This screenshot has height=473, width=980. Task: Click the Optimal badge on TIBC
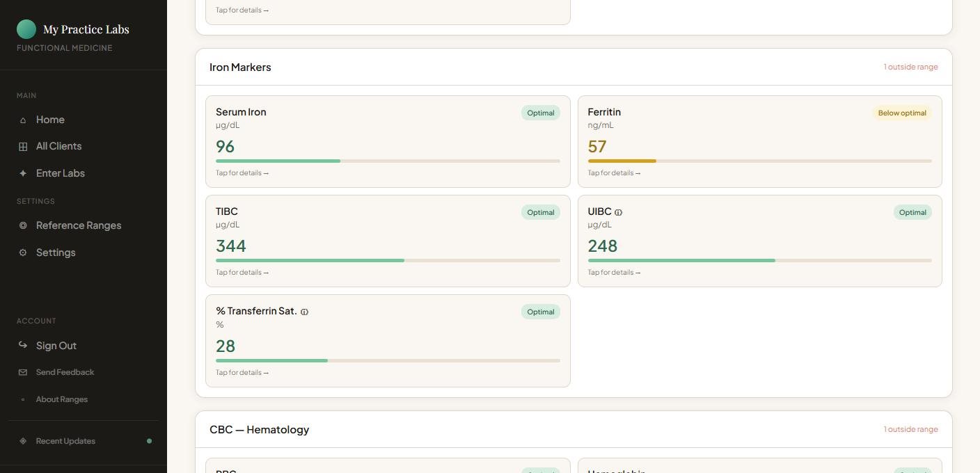point(541,212)
